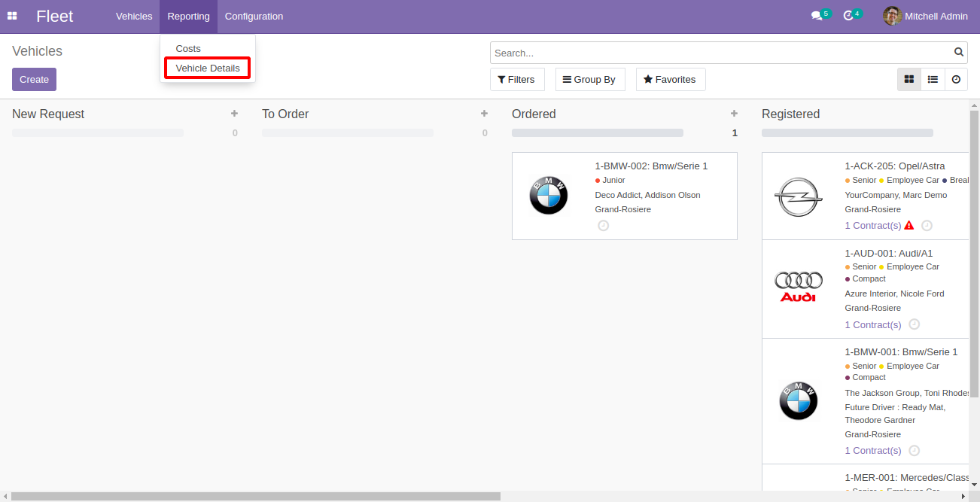Open 1 Contract(s) link on 1-ACK-205
Viewport: 980px width, 502px height.
pos(872,225)
